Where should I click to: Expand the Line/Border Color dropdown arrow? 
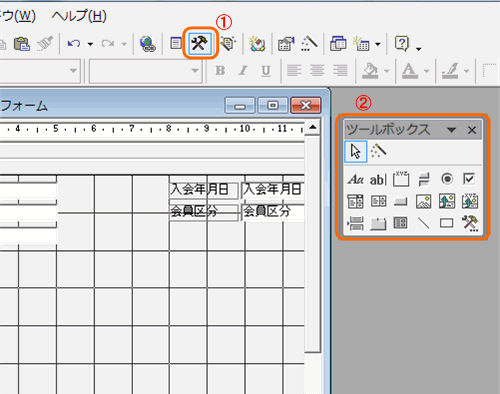pos(466,71)
